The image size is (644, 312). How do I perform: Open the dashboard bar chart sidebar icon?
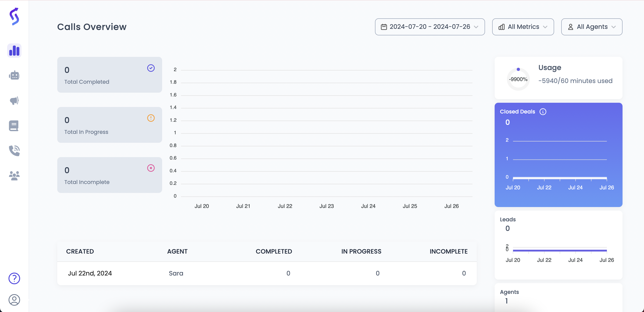(14, 51)
